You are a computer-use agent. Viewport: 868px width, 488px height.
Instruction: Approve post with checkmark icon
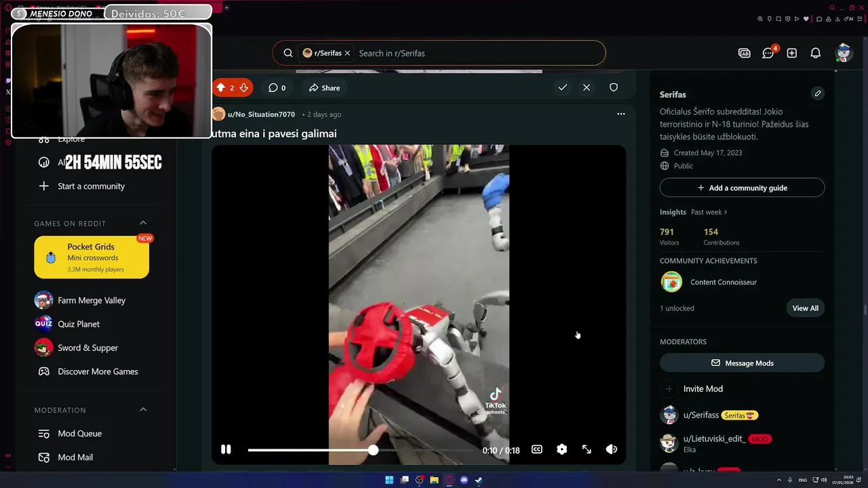coord(563,87)
